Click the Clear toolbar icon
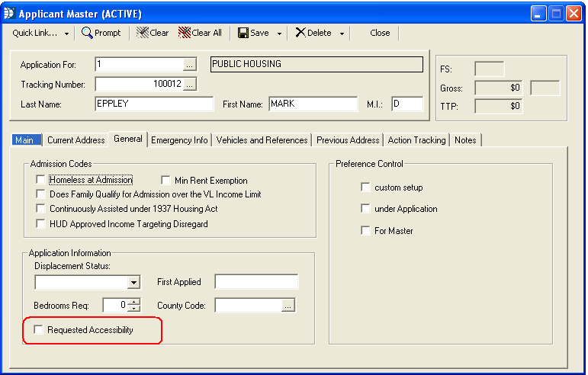588x375 pixels. click(x=143, y=33)
